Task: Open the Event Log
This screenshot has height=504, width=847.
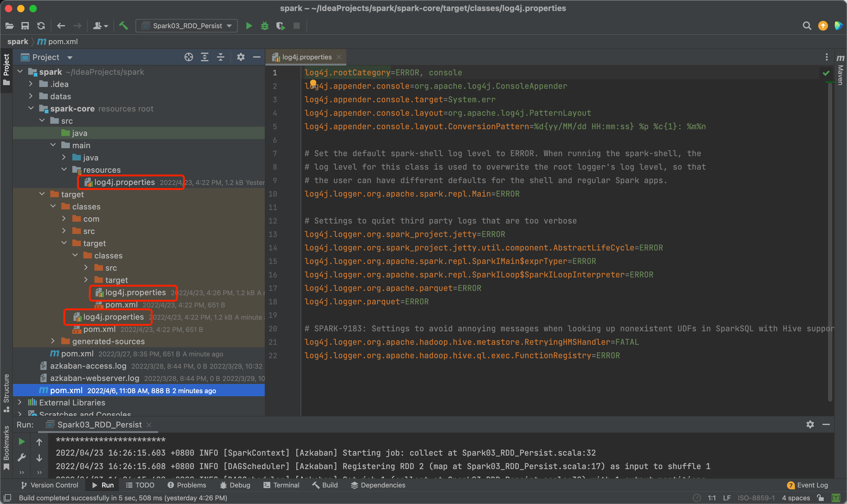Action: point(807,485)
